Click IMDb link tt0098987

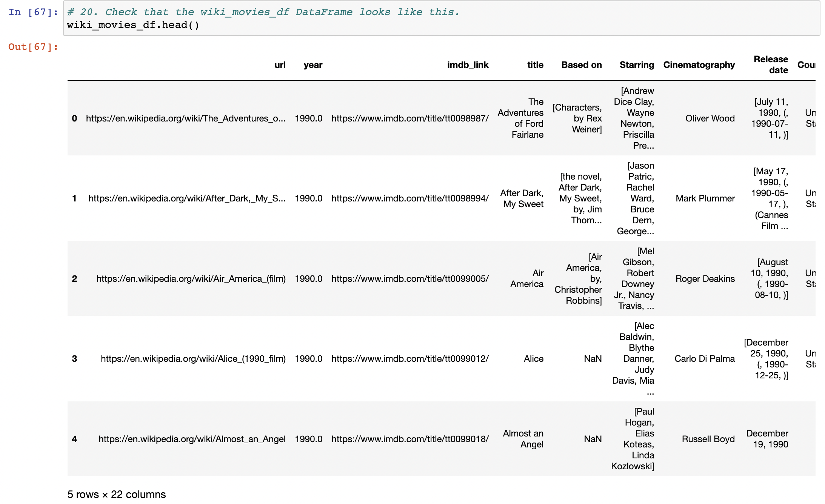(410, 118)
